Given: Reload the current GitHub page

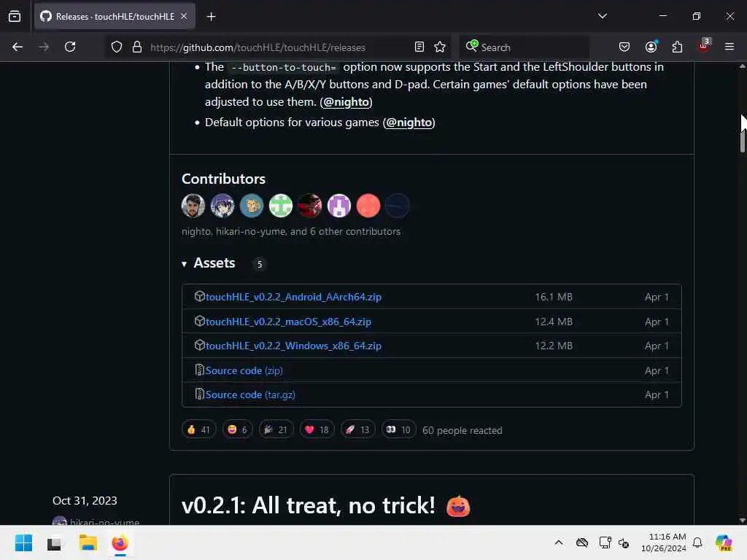Looking at the screenshot, I should click(x=70, y=47).
